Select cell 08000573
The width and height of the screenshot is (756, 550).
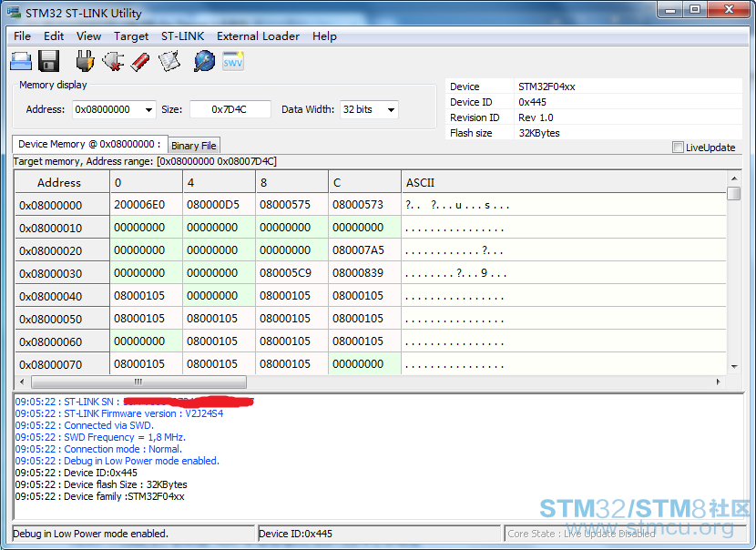click(365, 205)
